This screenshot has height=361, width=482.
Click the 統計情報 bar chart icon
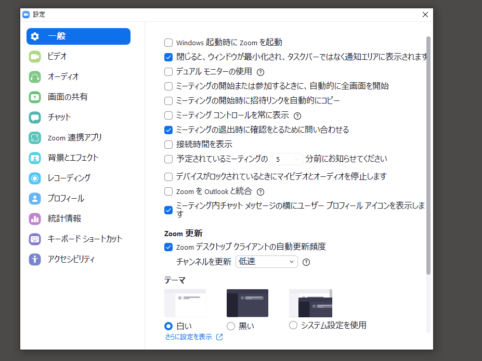(x=35, y=219)
